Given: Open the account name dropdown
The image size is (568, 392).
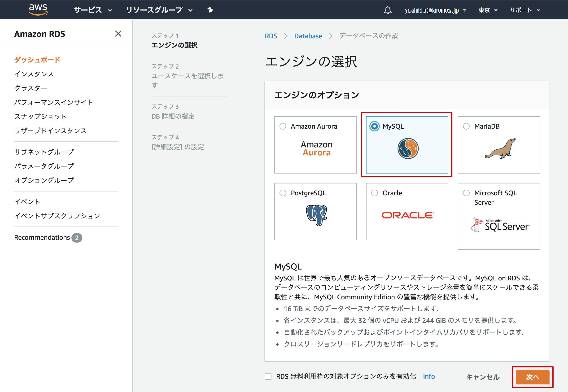Looking at the screenshot, I should point(435,10).
